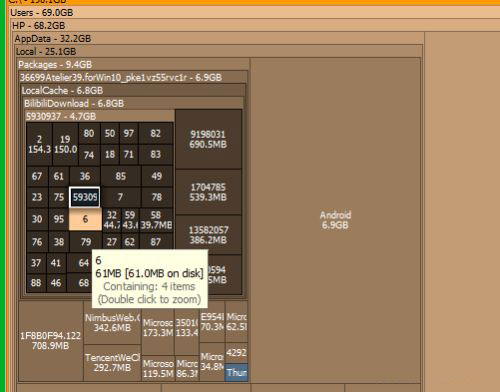Select the E954 70.3 block
Image resolution: width=500 pixels, height=392 pixels.
pyautogui.click(x=212, y=322)
